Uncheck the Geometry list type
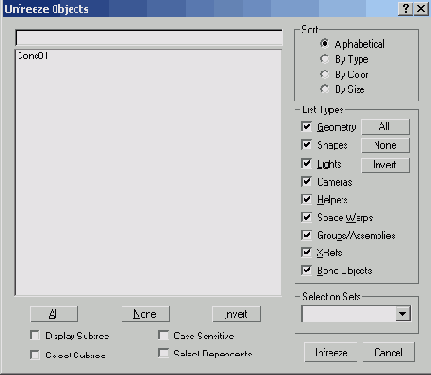Viewport: 431px width, 375px height. [x=306, y=127]
